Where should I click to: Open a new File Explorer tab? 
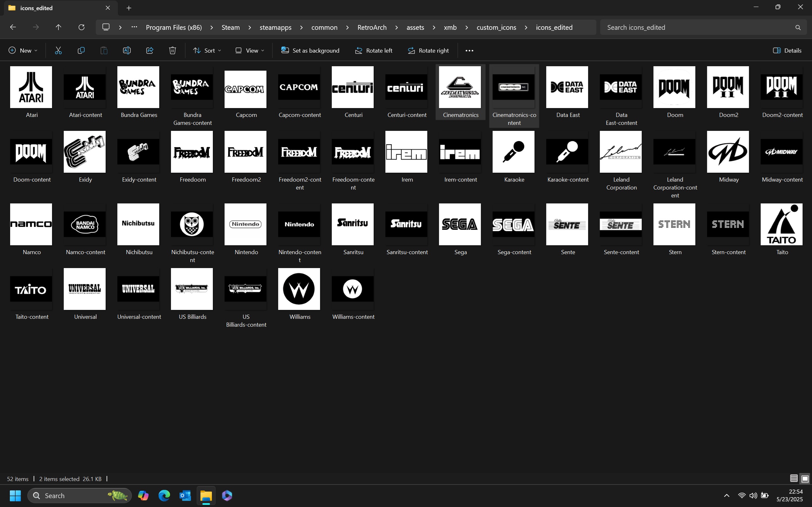(129, 8)
